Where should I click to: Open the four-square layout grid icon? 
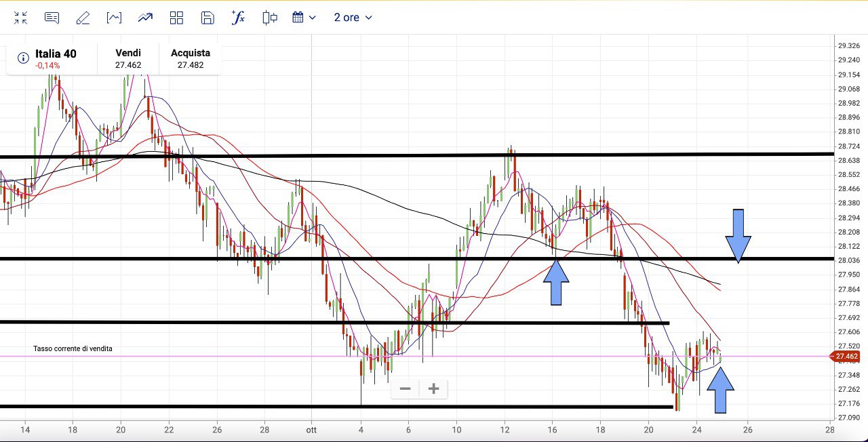(x=176, y=18)
